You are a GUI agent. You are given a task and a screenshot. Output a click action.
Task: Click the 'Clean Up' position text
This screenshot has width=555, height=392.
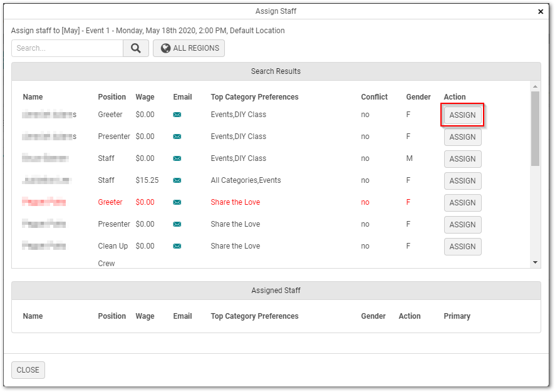click(x=113, y=246)
